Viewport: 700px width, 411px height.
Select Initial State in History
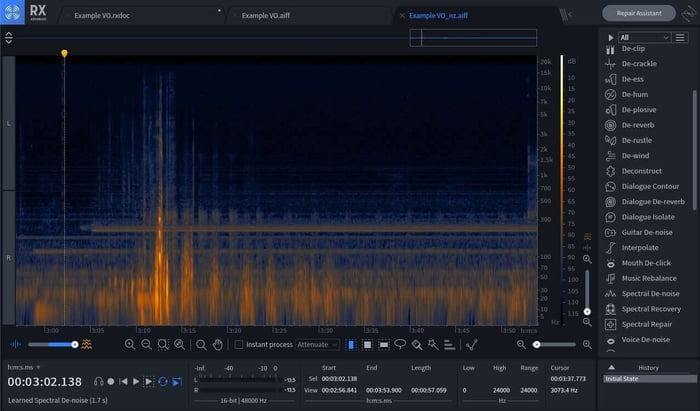[x=650, y=378]
